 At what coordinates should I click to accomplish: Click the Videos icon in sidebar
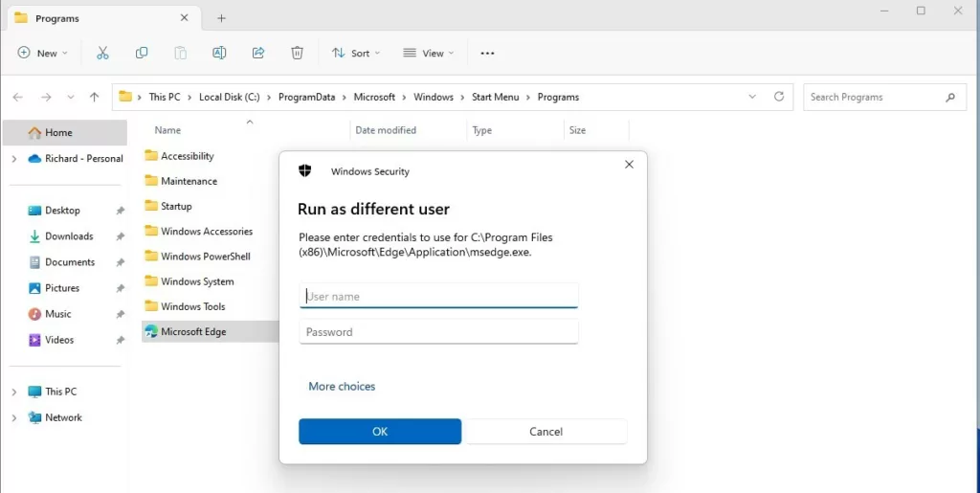(x=35, y=340)
